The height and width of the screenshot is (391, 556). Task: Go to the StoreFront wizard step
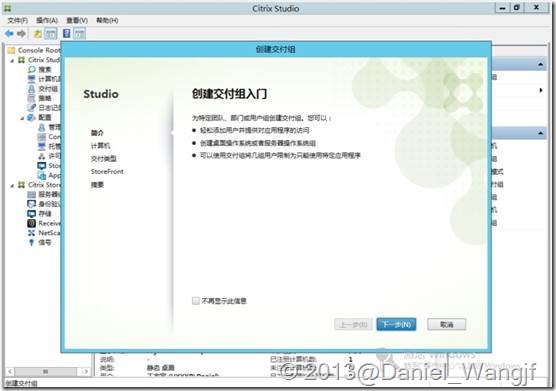coord(107,172)
